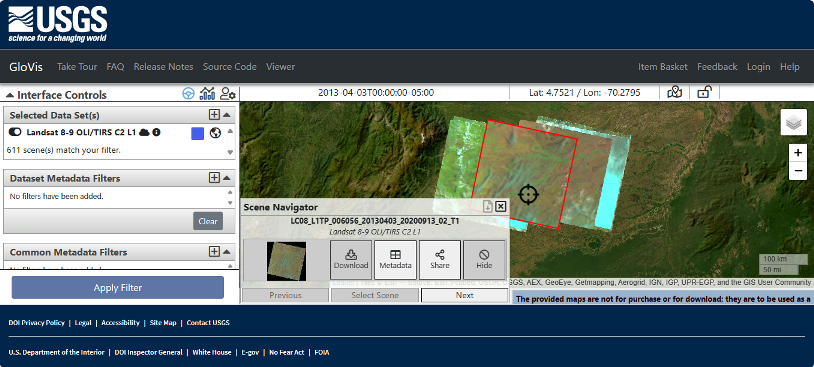
Task: Click the cloud icon beside Landsat 8-9
Action: tap(144, 132)
